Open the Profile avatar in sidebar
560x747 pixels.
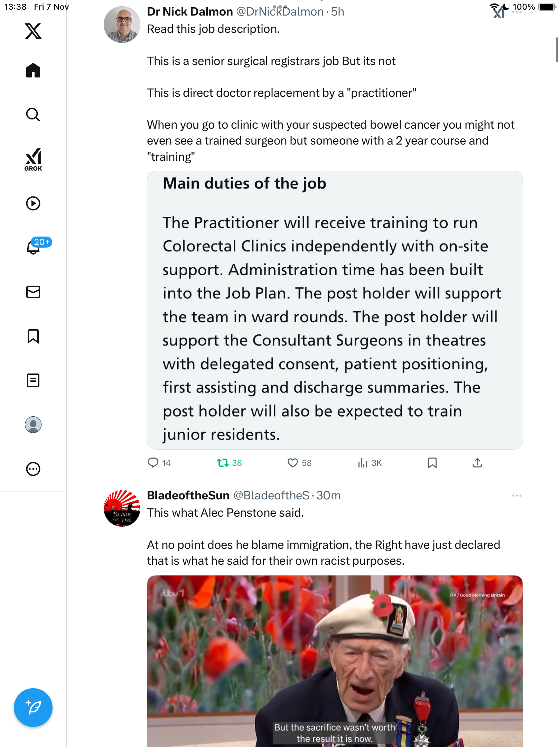tap(33, 425)
